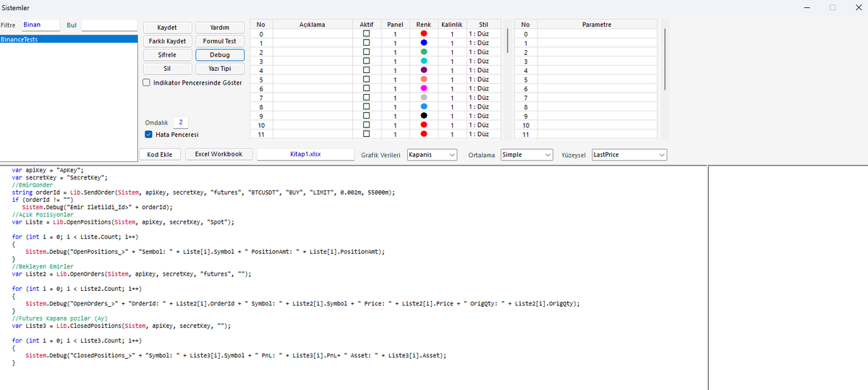Screen dimensions: 868x390
Task: Enable Aktif checkbox in row 9
Action: [x=367, y=116]
